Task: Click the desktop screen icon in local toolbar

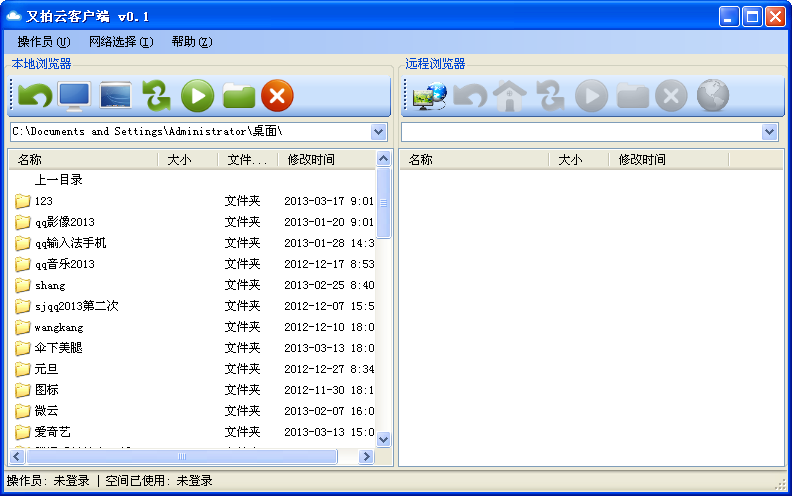Action: tap(116, 95)
